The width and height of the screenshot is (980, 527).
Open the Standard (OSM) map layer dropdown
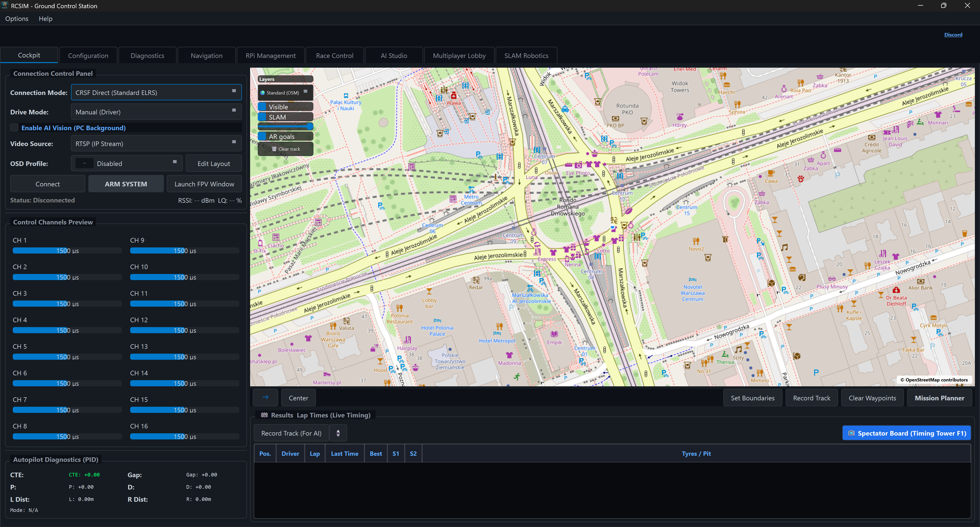[285, 92]
